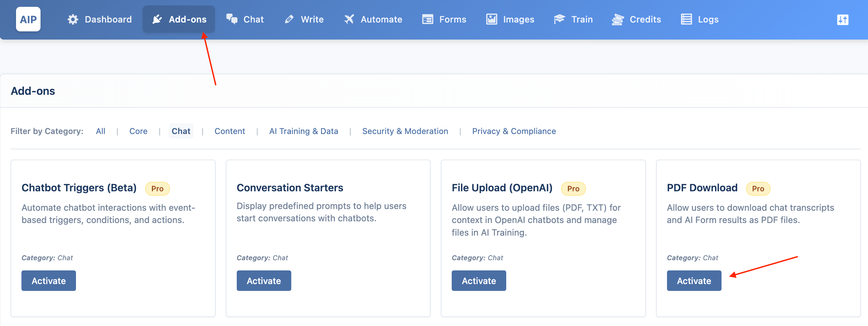
Task: Open settings sliders icon at top right
Action: (x=843, y=20)
